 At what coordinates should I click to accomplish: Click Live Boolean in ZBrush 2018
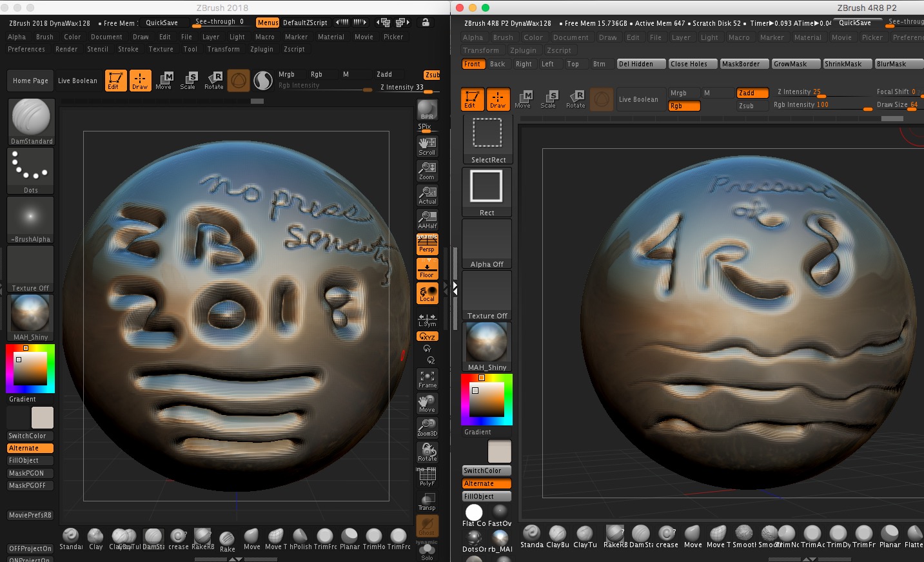(78, 81)
